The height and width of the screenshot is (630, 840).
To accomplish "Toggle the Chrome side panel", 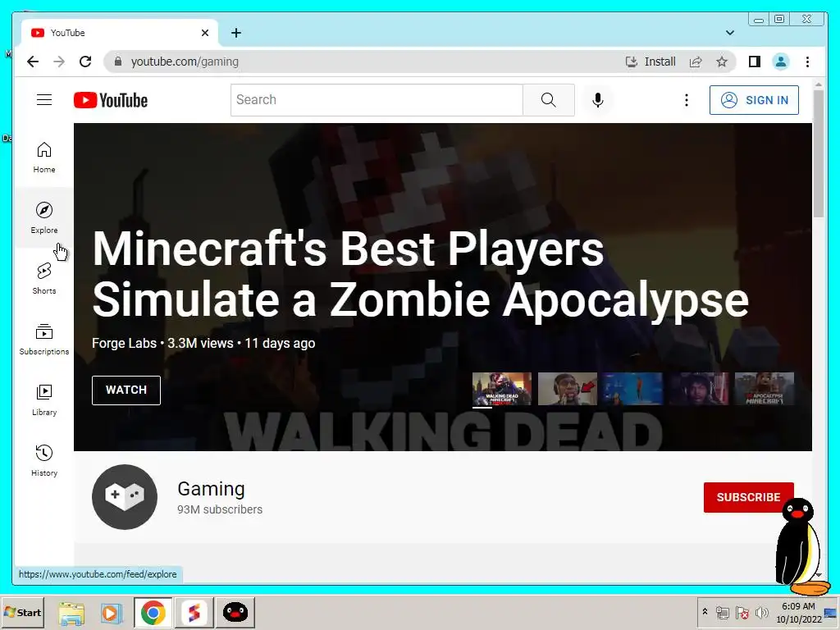I will (x=755, y=62).
